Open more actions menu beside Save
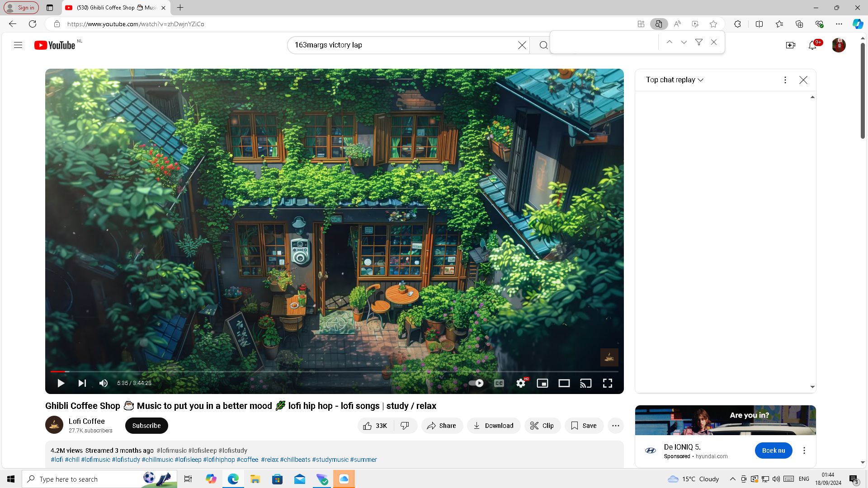Image resolution: width=868 pixels, height=488 pixels. click(x=615, y=426)
